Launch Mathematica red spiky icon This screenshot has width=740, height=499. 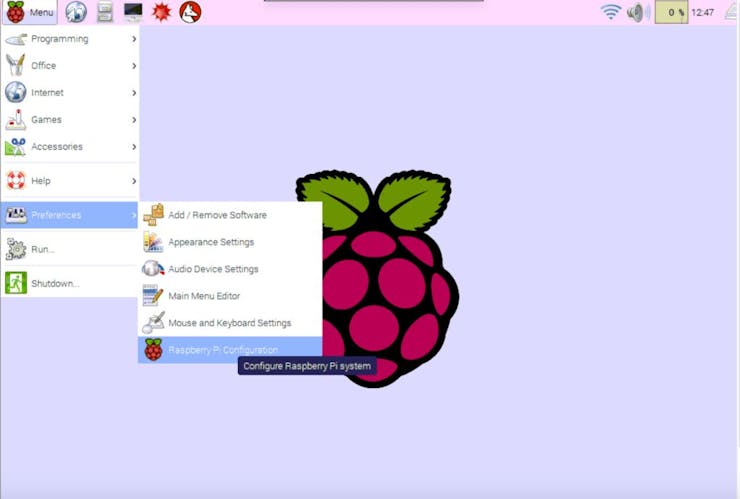point(161,12)
